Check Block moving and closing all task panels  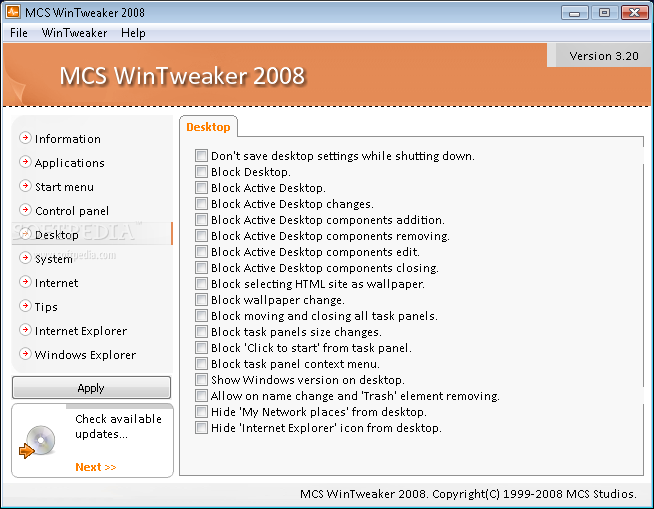coord(201,315)
